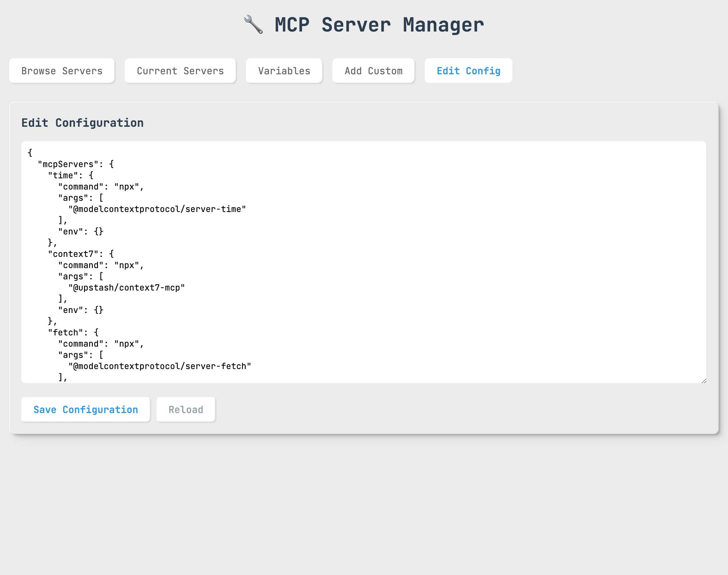Open the Current Servers tab
The image size is (728, 575).
click(180, 71)
